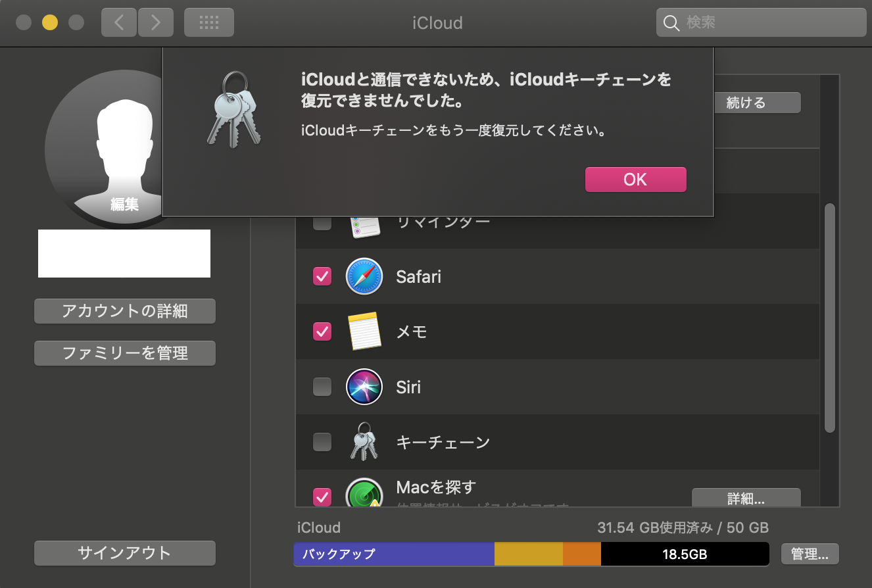This screenshot has width=872, height=588.
Task: Open アカウントの詳細 account details
Action: pos(125,311)
